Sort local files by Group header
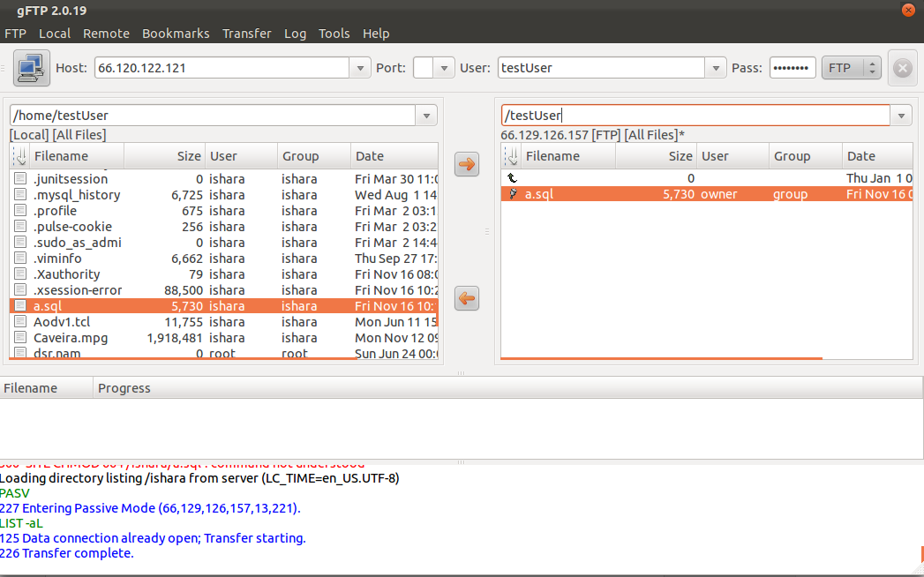Screen dimensions: 924x577 (x=314, y=156)
